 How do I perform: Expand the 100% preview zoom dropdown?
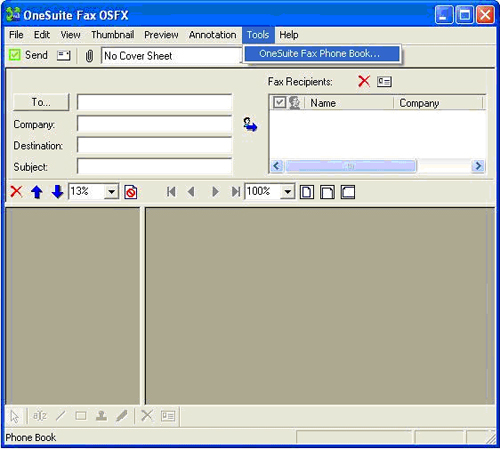pos(287,192)
